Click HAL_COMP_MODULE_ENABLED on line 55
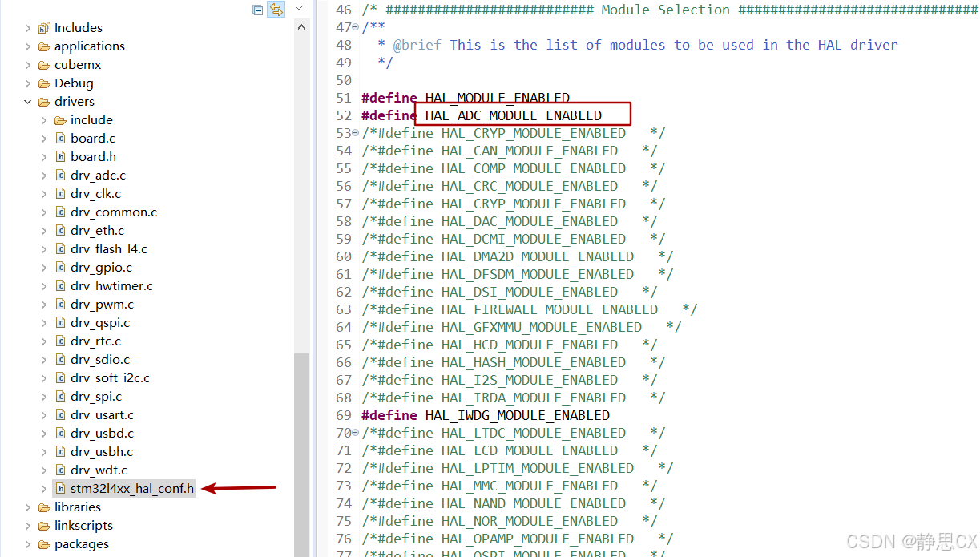Screen dimensions: 980x557 click(x=533, y=168)
